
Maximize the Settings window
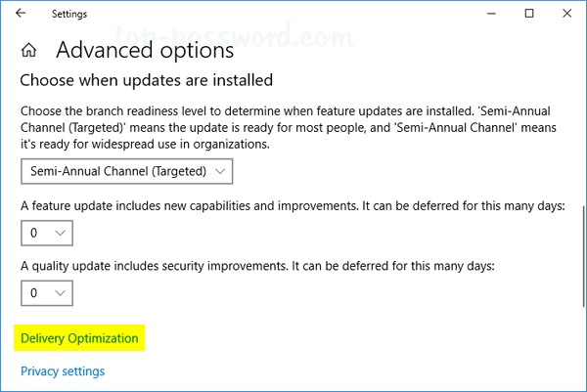529,14
